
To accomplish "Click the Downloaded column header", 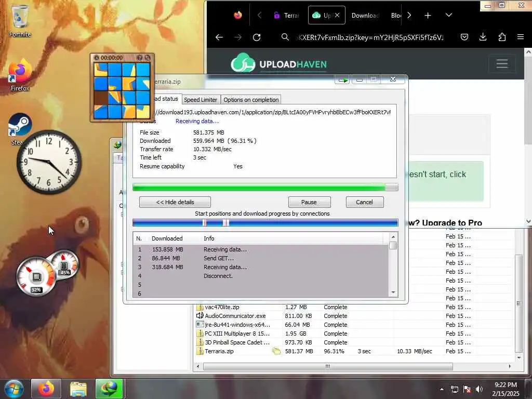I will [x=167, y=238].
